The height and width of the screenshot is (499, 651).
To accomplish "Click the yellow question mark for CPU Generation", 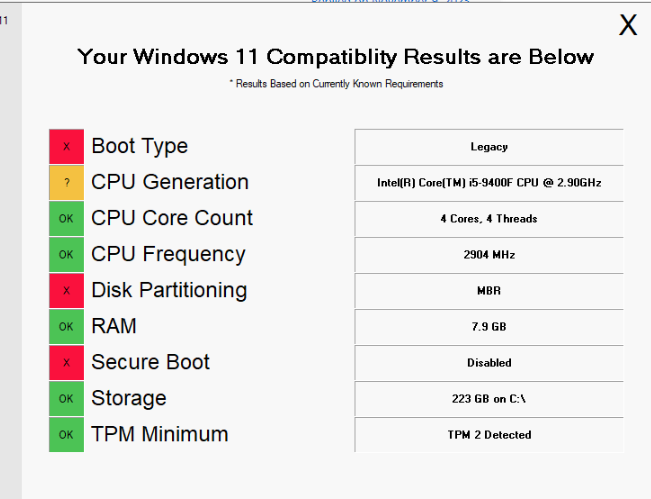I will [x=66, y=183].
